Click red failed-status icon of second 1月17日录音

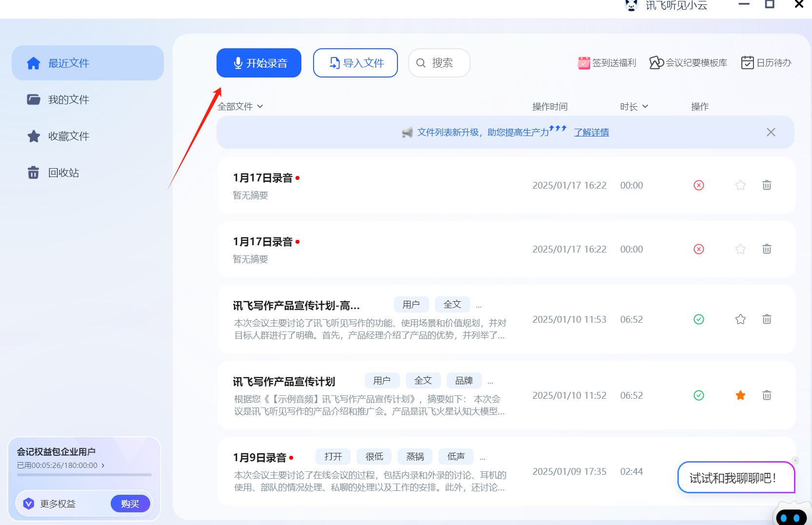pos(699,249)
